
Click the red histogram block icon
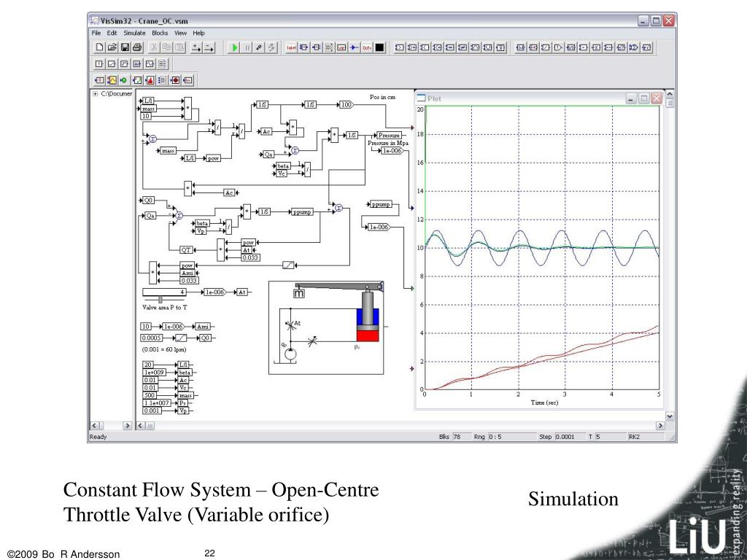(150, 79)
